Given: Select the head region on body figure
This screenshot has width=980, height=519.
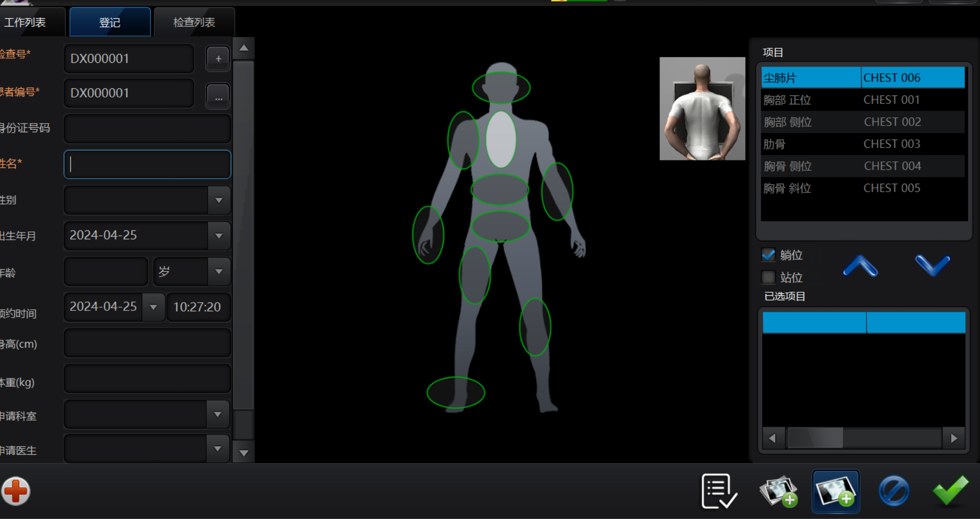Looking at the screenshot, I should (501, 87).
